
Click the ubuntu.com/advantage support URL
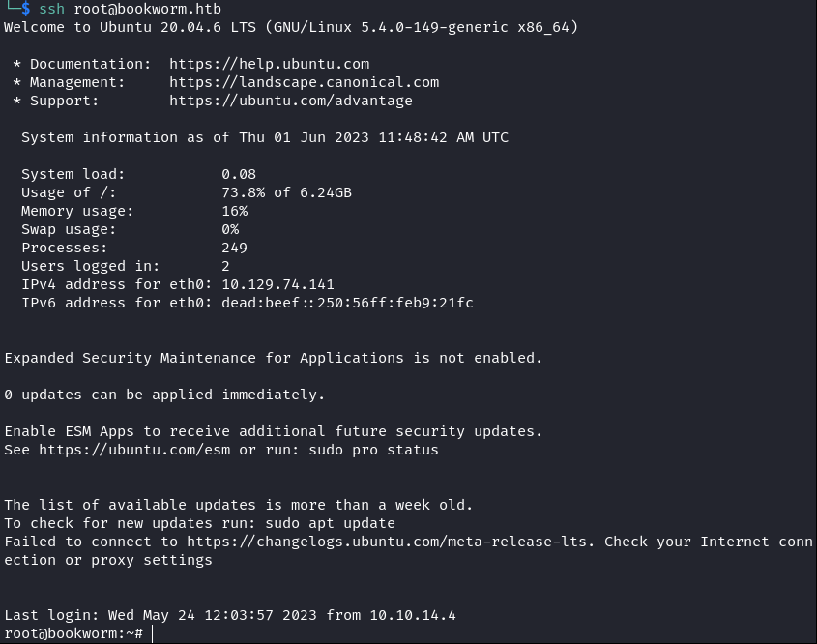pos(290,101)
